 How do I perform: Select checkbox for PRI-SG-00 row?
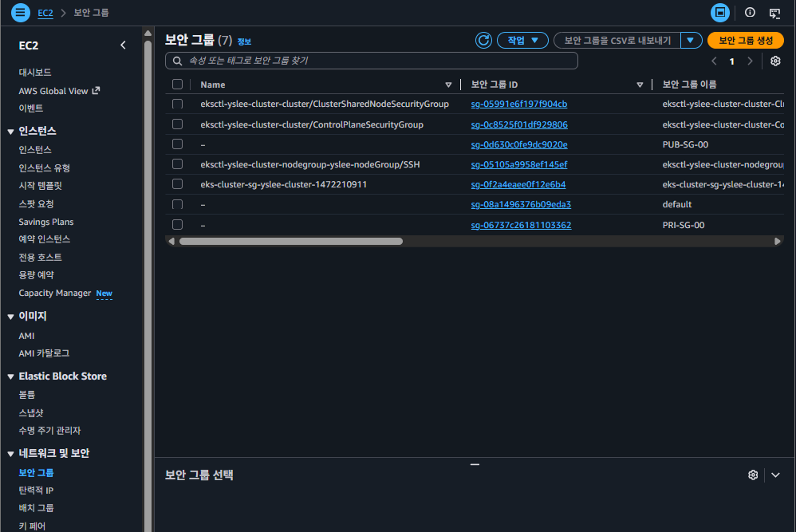click(x=177, y=224)
